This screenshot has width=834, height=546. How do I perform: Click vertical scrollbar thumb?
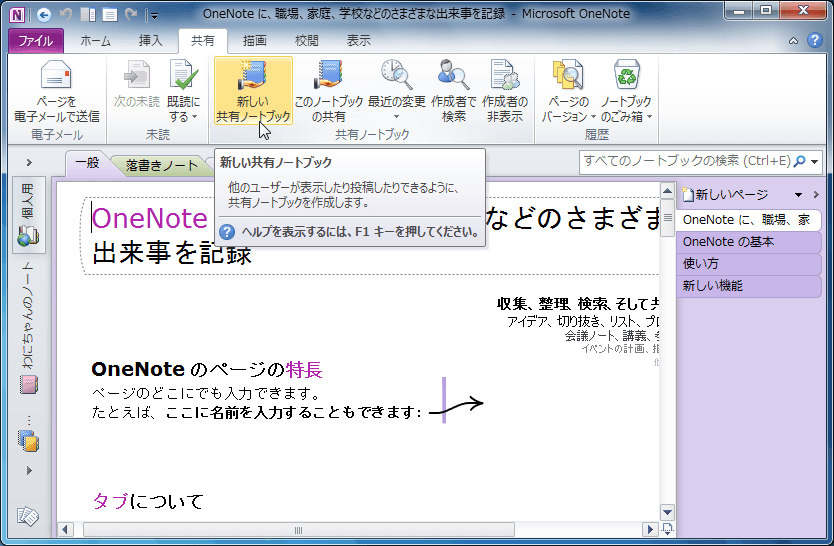pyautogui.click(x=667, y=218)
